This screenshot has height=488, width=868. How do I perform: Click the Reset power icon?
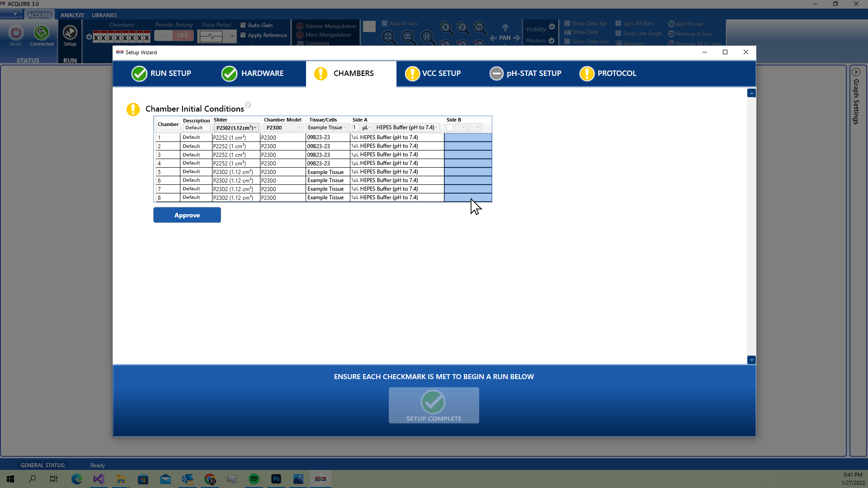[16, 33]
